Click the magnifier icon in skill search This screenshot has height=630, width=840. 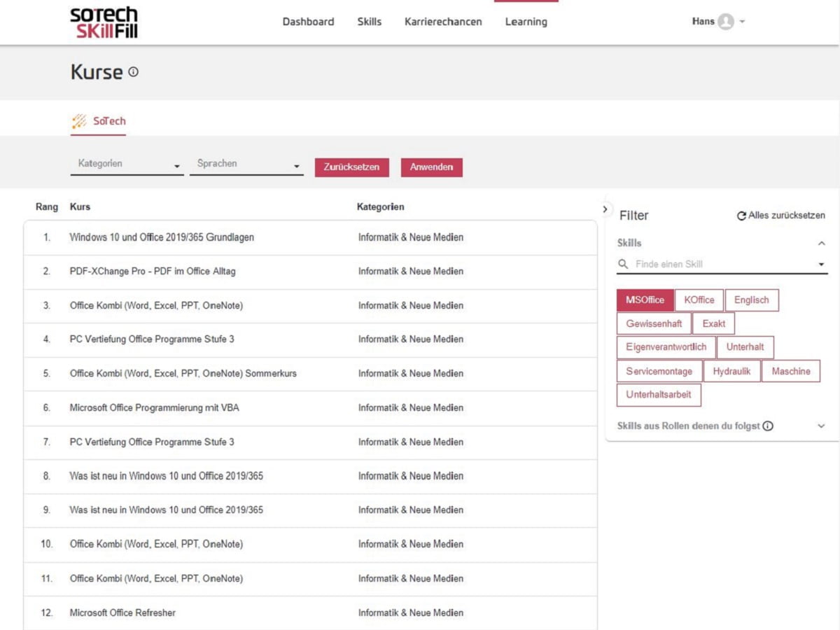click(623, 265)
